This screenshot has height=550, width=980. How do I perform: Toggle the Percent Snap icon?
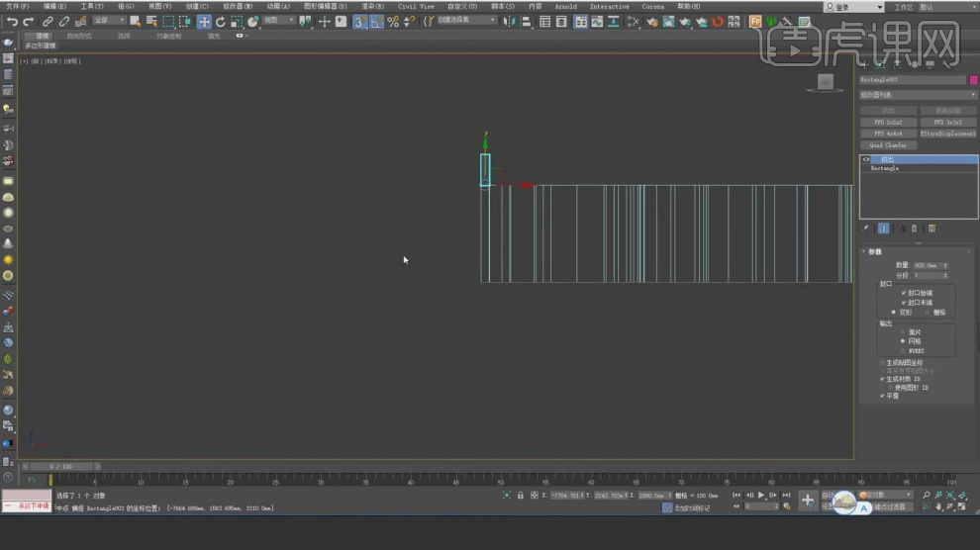393,21
